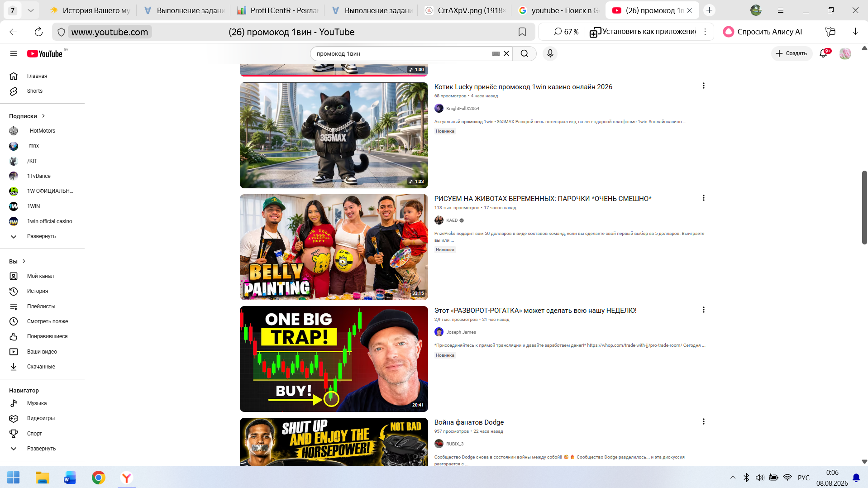This screenshot has width=868, height=488.
Task: Open more options for the РИСУЕМ НА ЖИВОТАХ video
Action: [703, 198]
